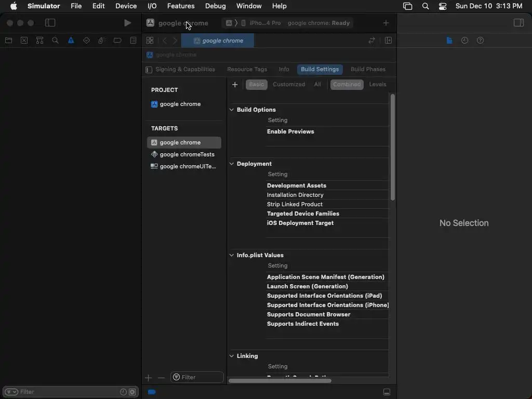Collapse the Deployment section

point(231,164)
